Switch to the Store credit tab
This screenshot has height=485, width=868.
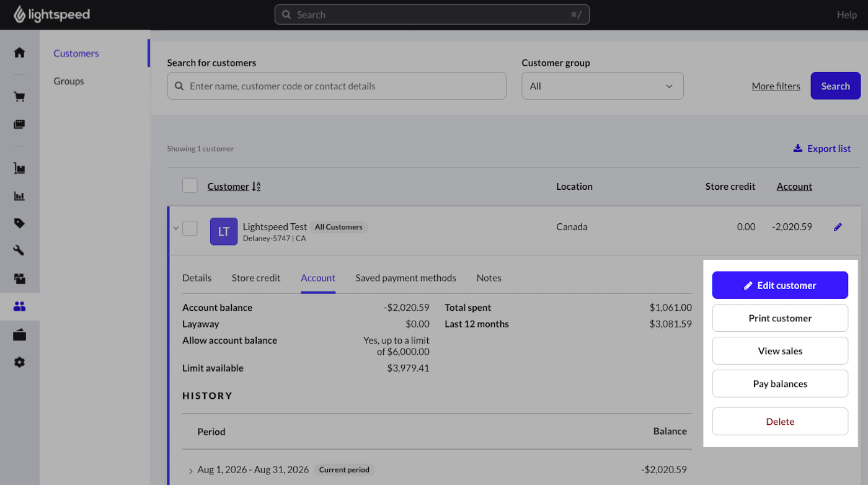256,278
